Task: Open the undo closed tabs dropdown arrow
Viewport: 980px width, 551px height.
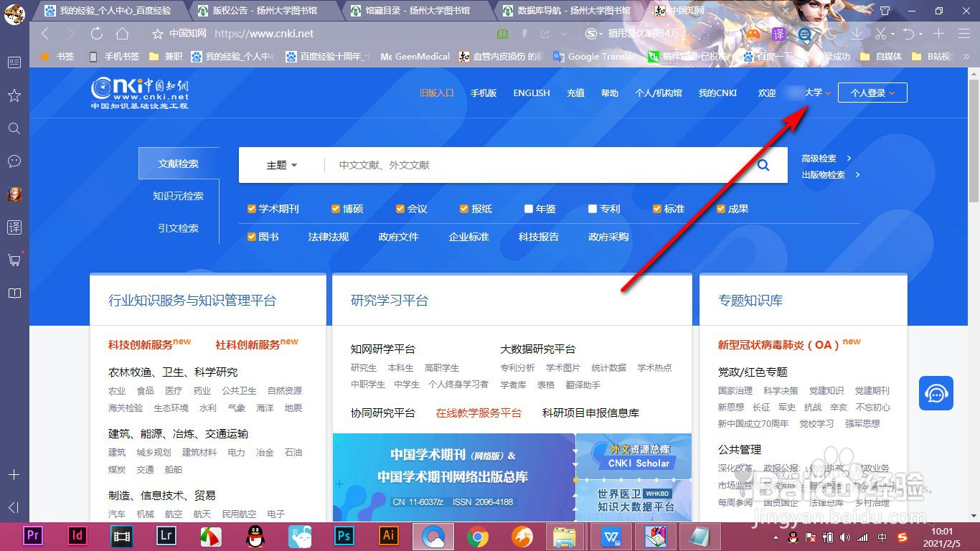Action: click(x=920, y=34)
